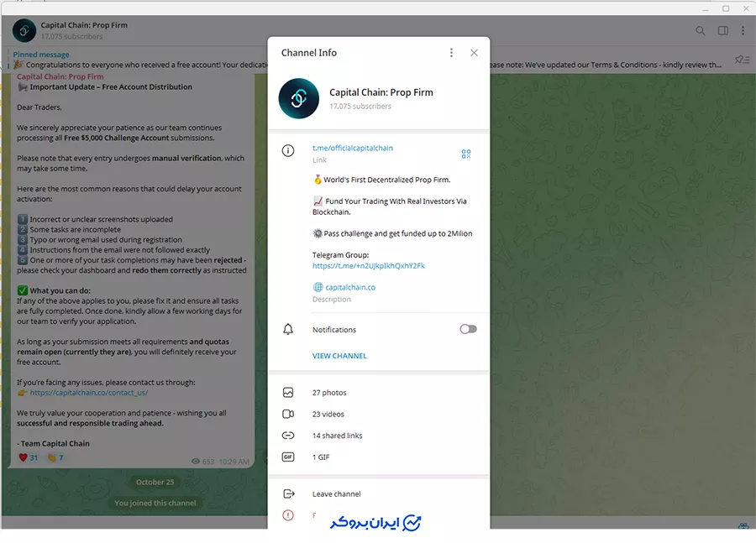Visit capitalchain.co website link
This screenshot has width=756, height=543.
(349, 287)
